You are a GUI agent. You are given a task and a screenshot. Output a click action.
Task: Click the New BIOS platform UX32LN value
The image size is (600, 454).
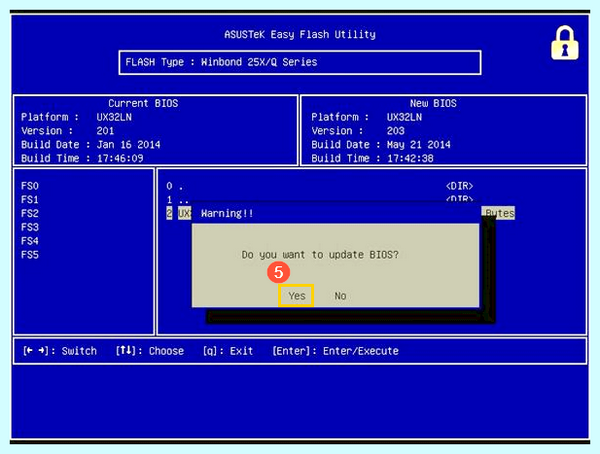404,117
